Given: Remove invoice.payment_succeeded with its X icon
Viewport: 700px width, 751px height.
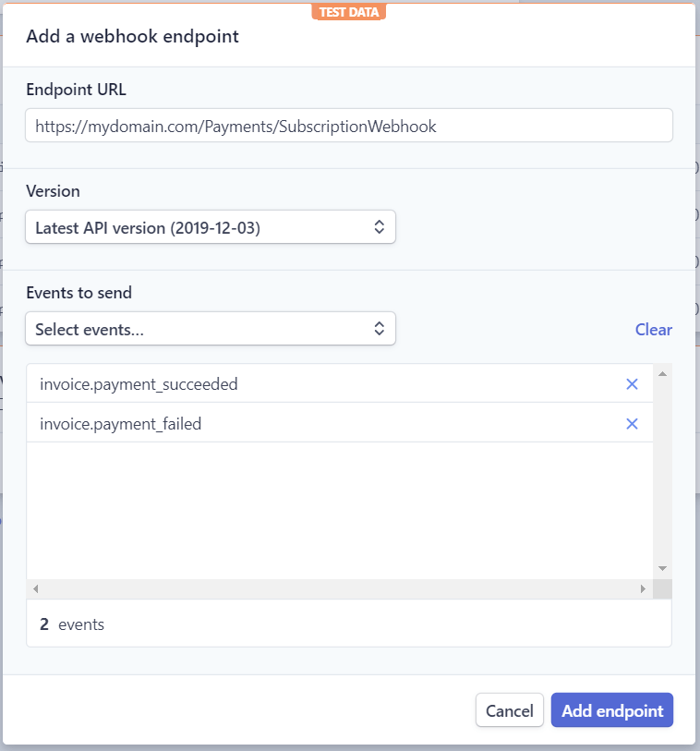Looking at the screenshot, I should pos(632,384).
